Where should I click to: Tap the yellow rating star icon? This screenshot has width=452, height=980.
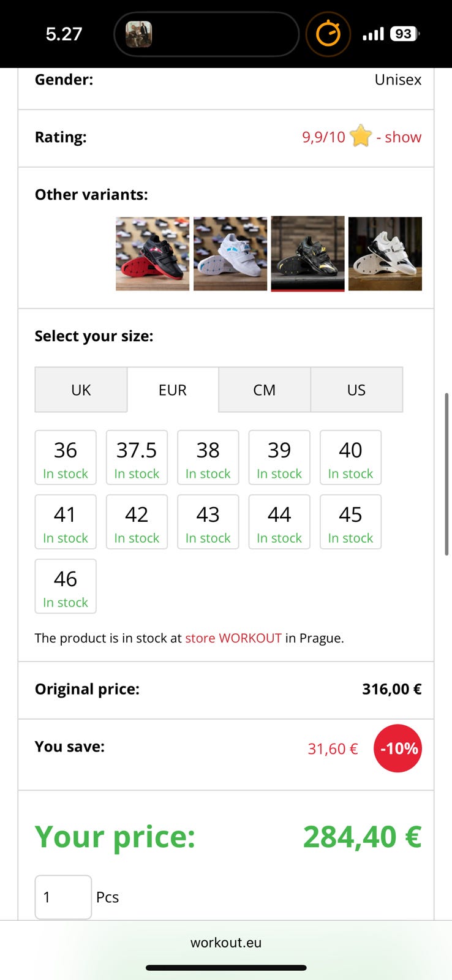click(x=361, y=136)
